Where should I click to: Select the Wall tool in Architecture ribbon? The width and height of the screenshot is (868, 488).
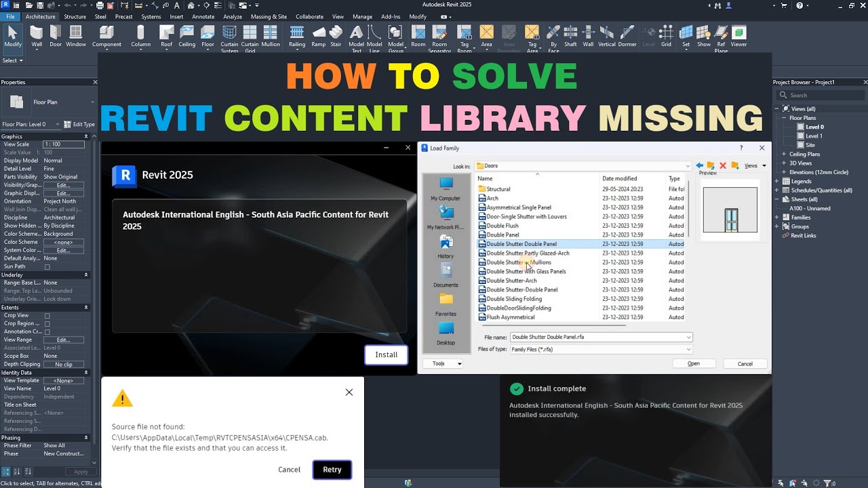point(37,37)
